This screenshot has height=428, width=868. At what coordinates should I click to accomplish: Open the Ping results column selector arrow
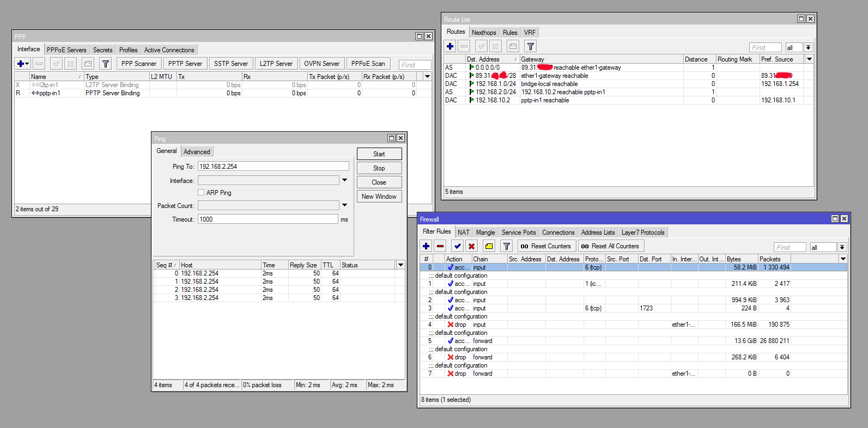[x=400, y=265]
